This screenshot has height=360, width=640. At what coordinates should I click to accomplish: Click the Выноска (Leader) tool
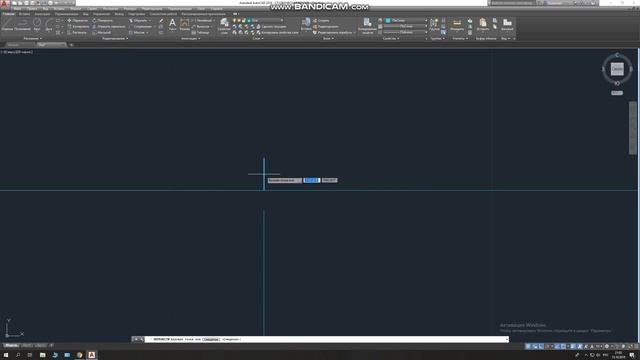(200, 27)
